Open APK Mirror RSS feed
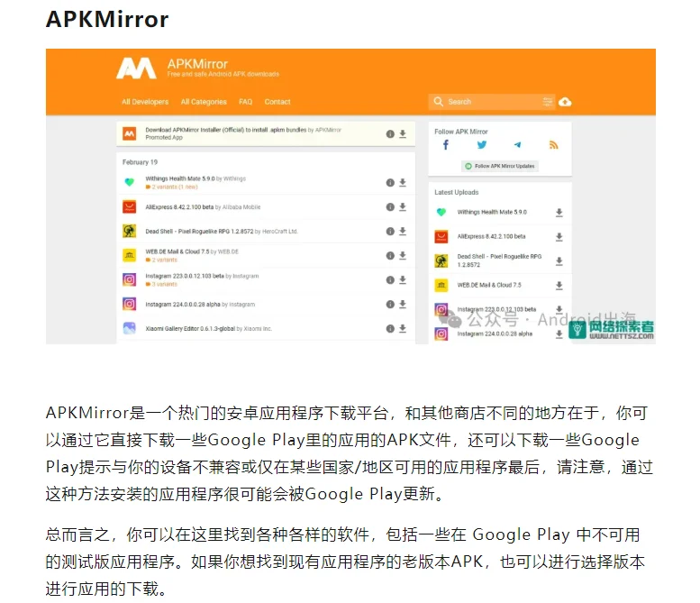The width and height of the screenshot is (700, 603). [x=553, y=145]
